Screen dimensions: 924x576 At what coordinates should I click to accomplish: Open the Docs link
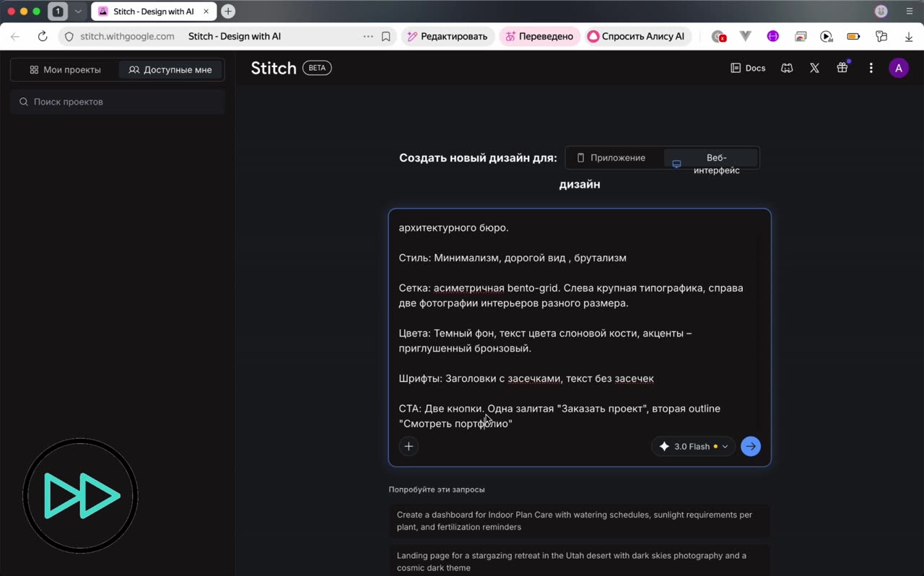pyautogui.click(x=748, y=68)
